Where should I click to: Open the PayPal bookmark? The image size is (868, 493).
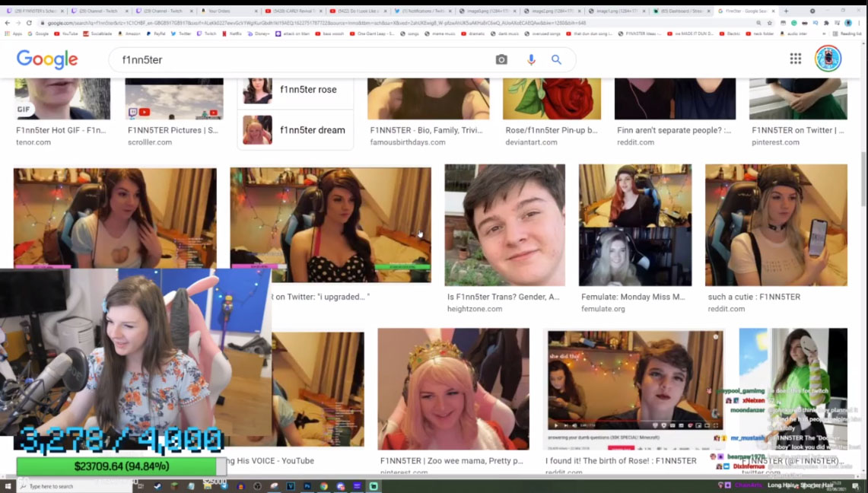click(156, 33)
